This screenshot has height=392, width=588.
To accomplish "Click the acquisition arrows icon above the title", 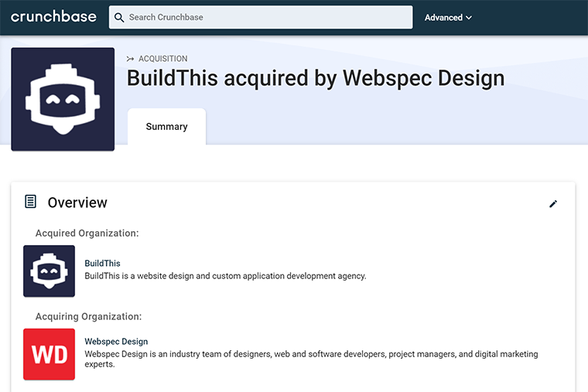I will (x=130, y=59).
